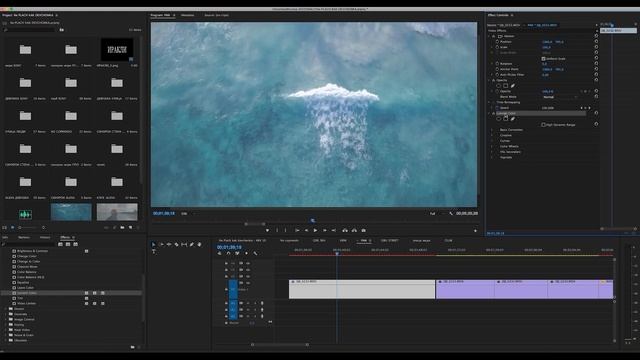Screen dimensions: 640x360
Task: Expand the Color Wheels section
Action: [x=492, y=146]
